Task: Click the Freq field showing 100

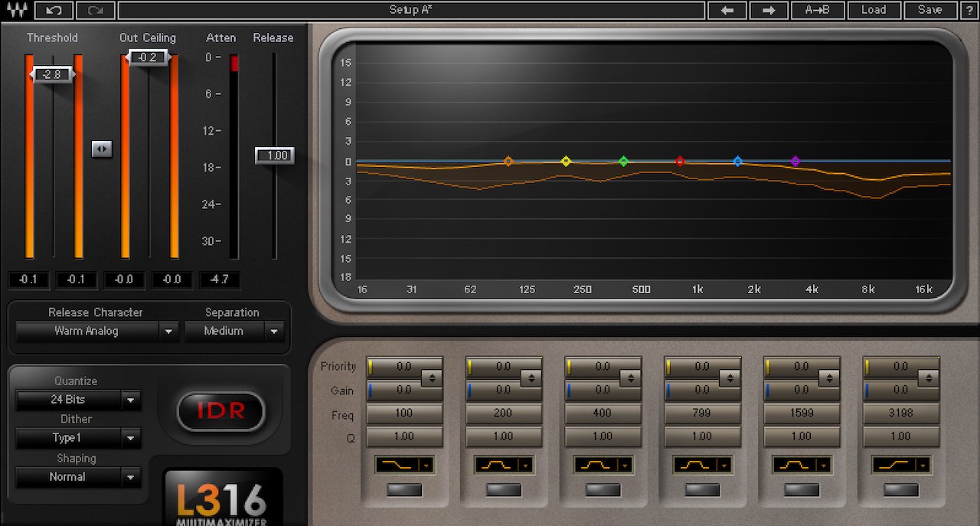Action: click(x=404, y=413)
